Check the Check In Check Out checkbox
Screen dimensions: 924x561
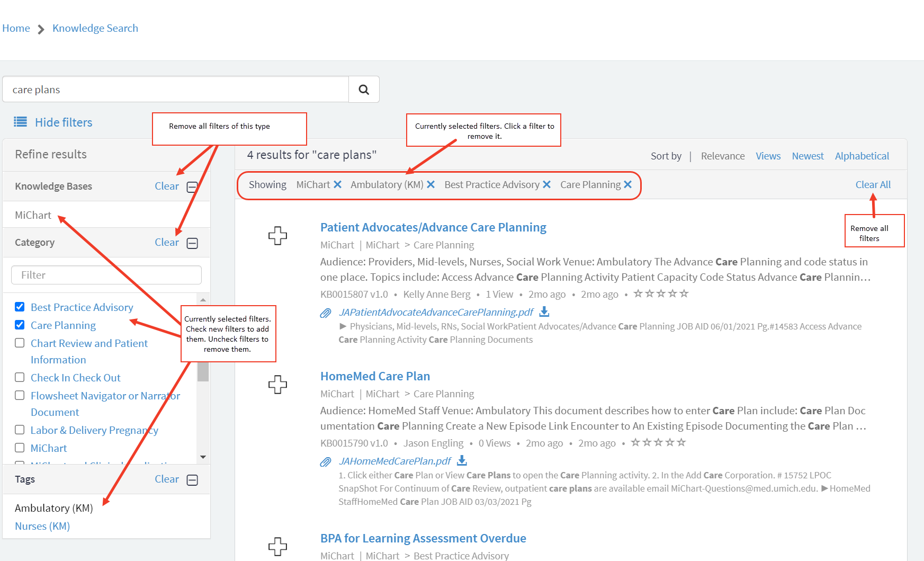pos(20,377)
